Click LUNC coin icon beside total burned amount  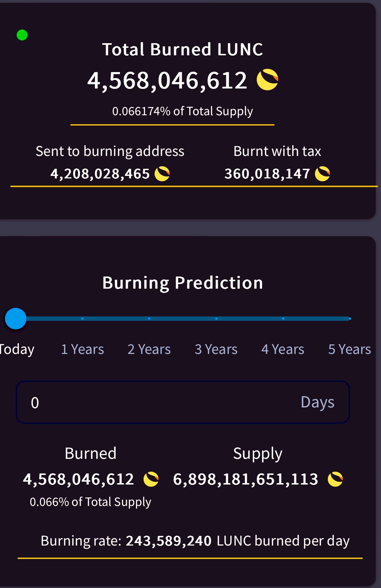coord(267,80)
